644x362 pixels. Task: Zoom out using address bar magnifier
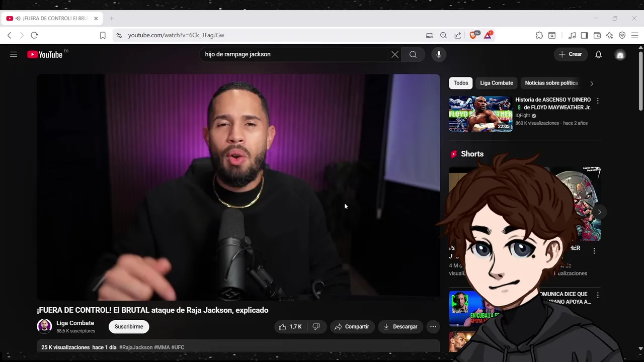(x=443, y=35)
